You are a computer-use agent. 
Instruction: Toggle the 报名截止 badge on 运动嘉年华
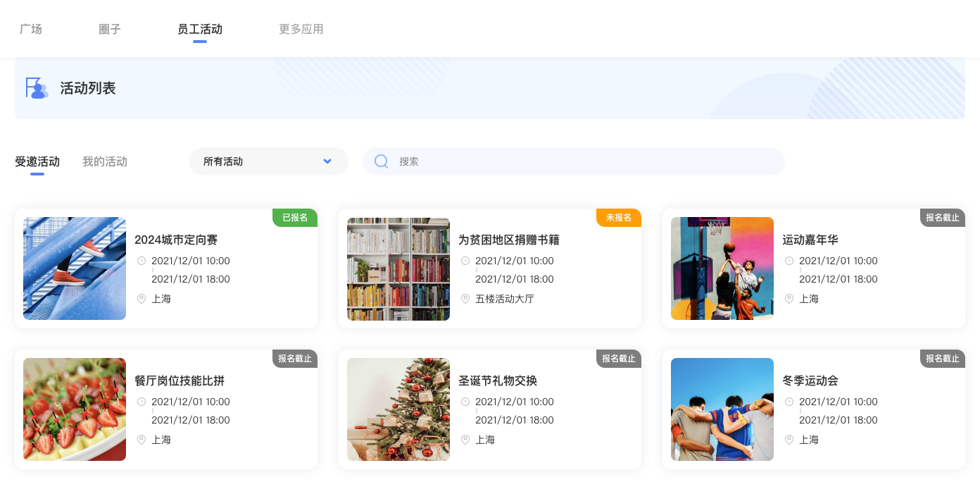[943, 218]
